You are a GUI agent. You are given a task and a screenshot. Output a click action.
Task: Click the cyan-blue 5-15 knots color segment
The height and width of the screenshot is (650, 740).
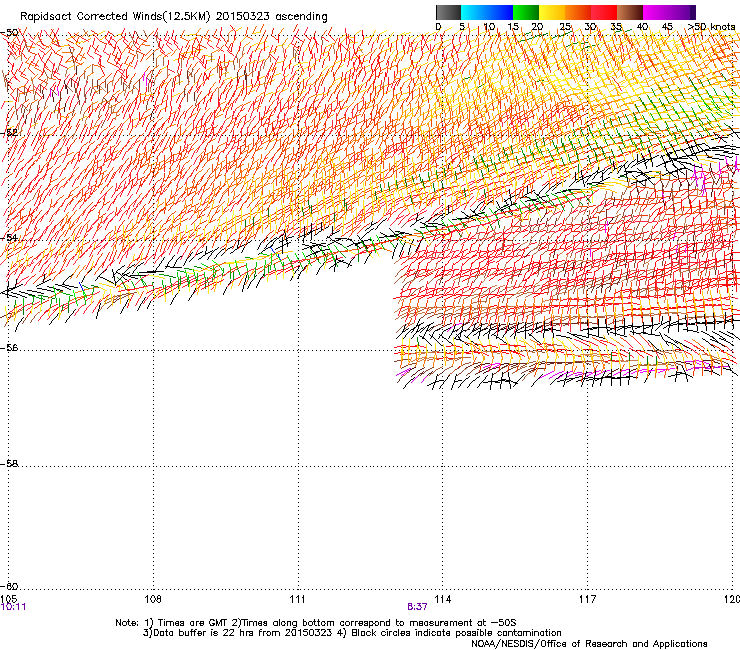[x=487, y=12]
